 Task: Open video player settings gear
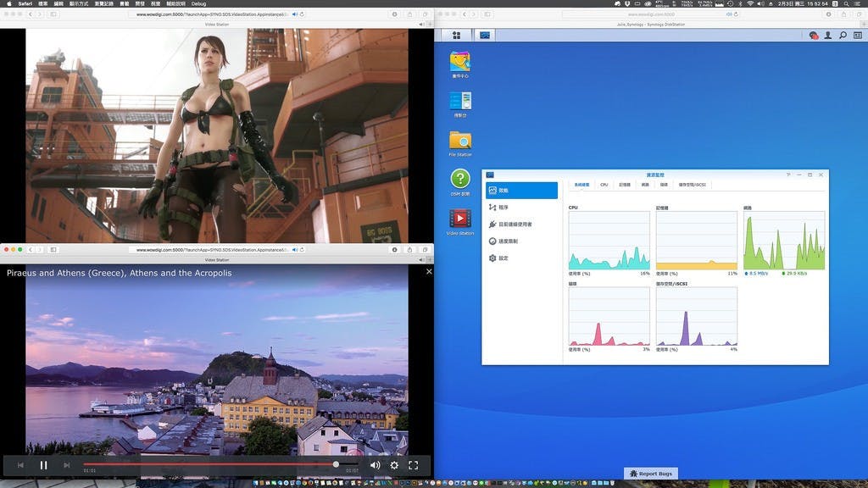pos(394,465)
